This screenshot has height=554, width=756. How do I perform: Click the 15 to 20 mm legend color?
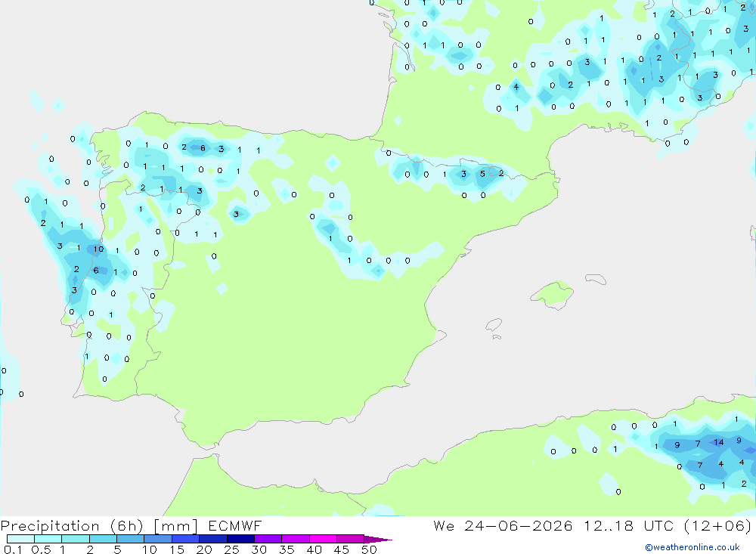[186, 539]
